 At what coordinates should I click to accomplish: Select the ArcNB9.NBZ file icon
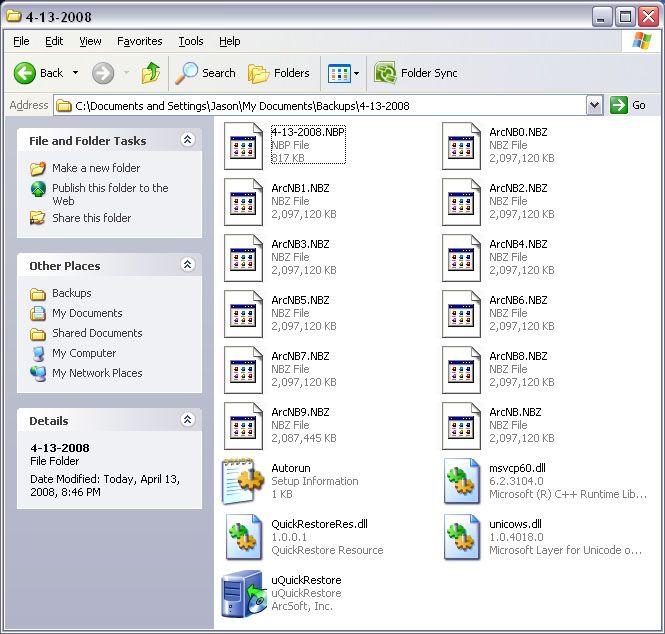[x=243, y=426]
